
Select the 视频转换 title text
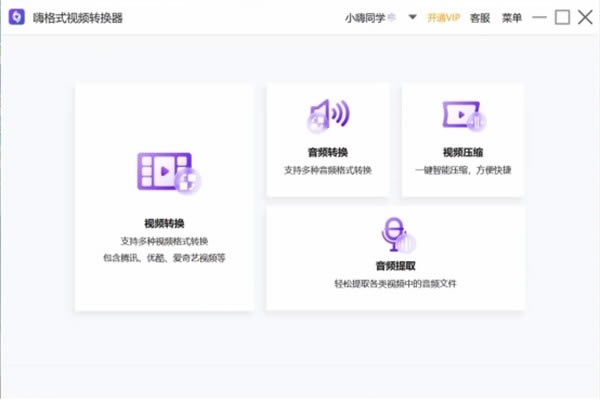[x=164, y=223]
